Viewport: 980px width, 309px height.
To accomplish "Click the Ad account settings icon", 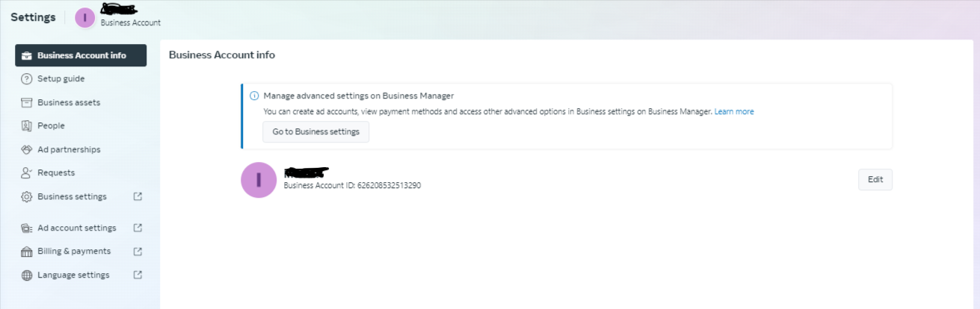I will [27, 228].
